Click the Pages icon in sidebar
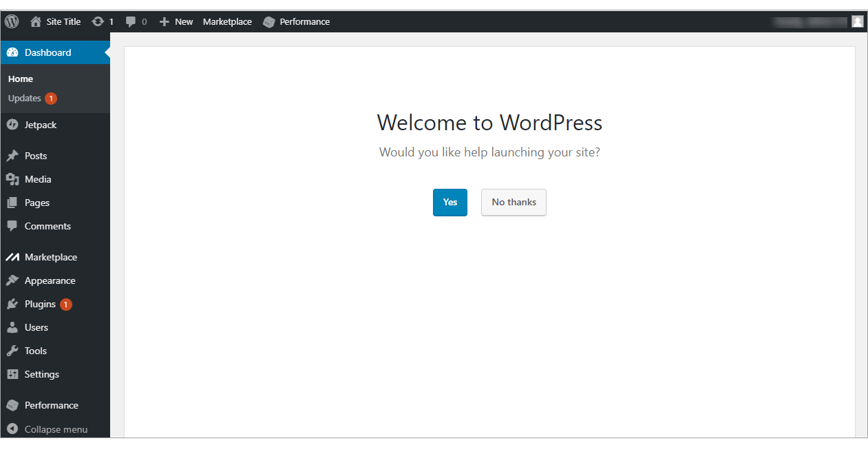The width and height of the screenshot is (868, 463). click(x=12, y=203)
